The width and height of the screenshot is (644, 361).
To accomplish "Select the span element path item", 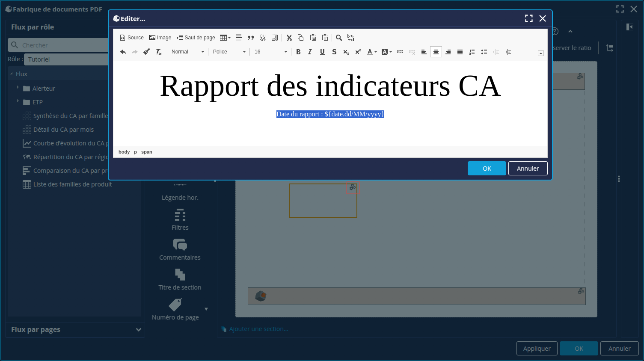I will (147, 152).
